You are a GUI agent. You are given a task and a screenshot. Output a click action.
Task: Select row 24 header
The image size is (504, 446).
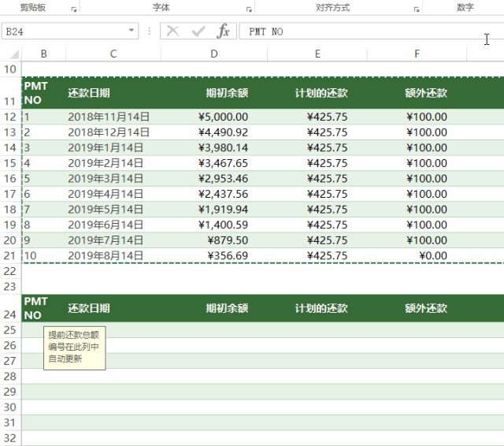pyautogui.click(x=10, y=308)
